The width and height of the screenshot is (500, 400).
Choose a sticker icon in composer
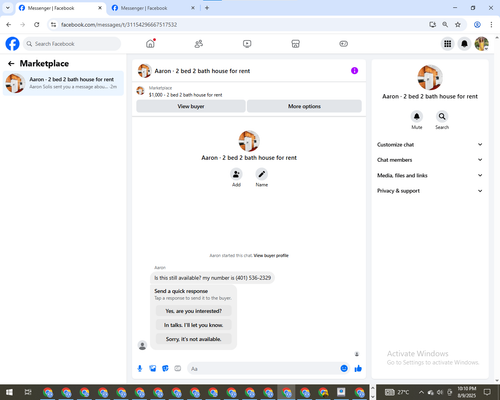tap(165, 368)
